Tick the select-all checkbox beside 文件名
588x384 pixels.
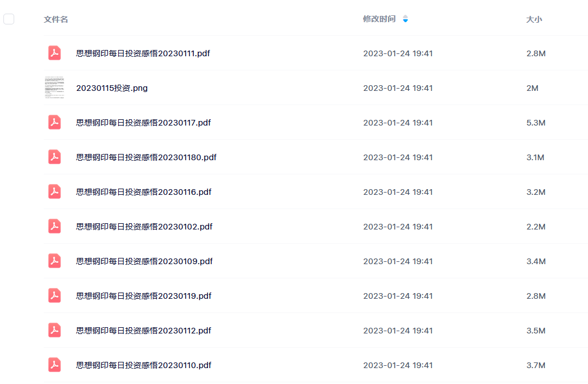pos(9,19)
